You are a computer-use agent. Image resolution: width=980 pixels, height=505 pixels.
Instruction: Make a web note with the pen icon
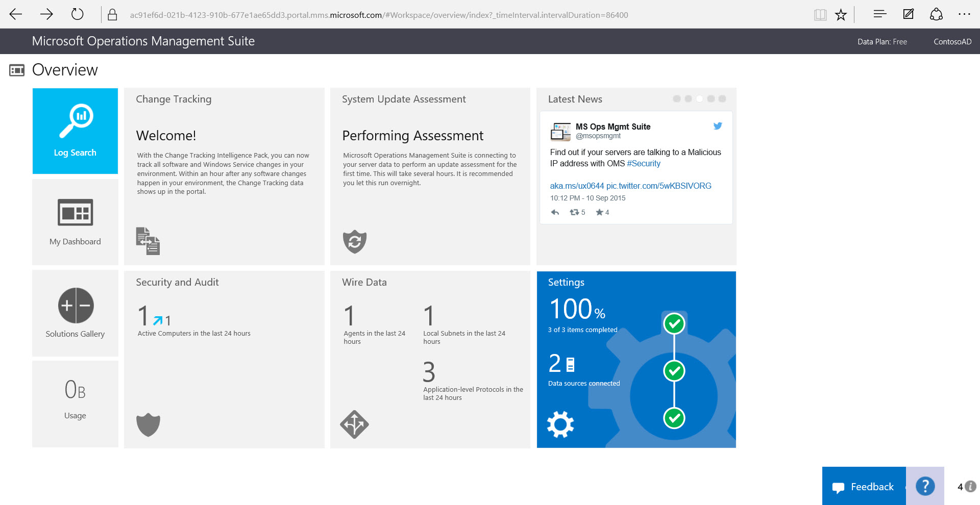pyautogui.click(x=909, y=14)
